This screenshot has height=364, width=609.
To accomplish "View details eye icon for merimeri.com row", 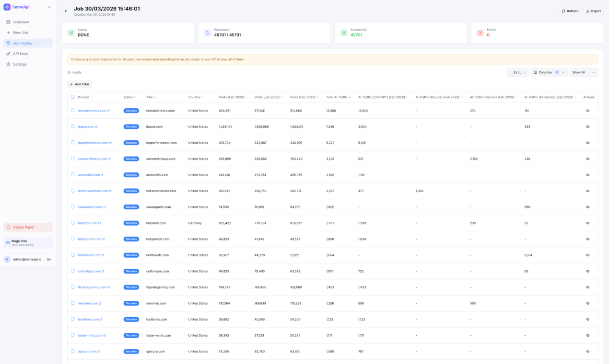I will (x=588, y=303).
